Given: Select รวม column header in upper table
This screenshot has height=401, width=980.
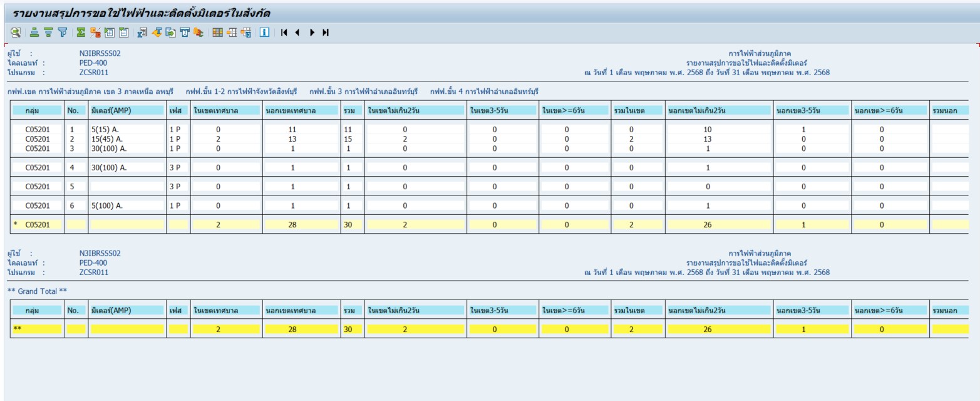Looking at the screenshot, I should click(352, 109).
